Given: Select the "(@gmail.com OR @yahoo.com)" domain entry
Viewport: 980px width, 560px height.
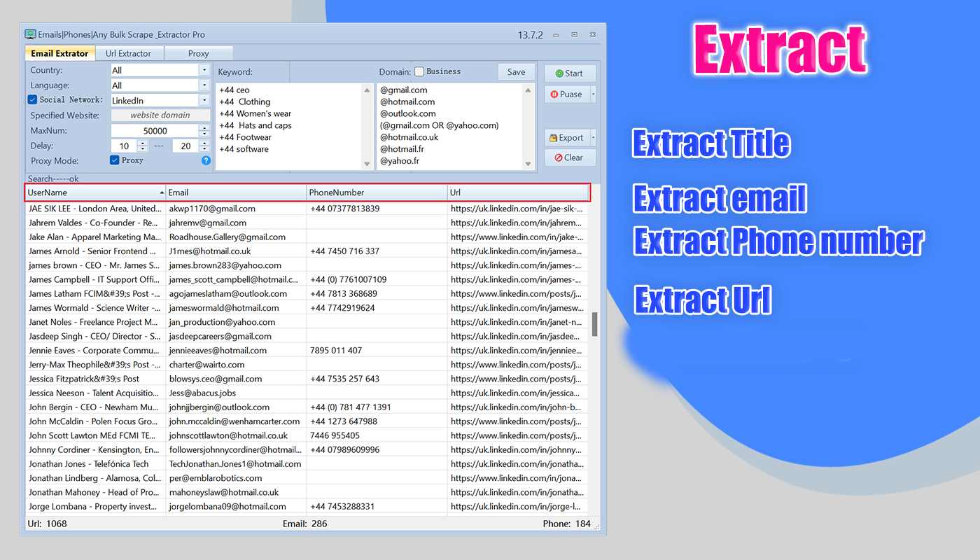Looking at the screenshot, I should pos(440,126).
